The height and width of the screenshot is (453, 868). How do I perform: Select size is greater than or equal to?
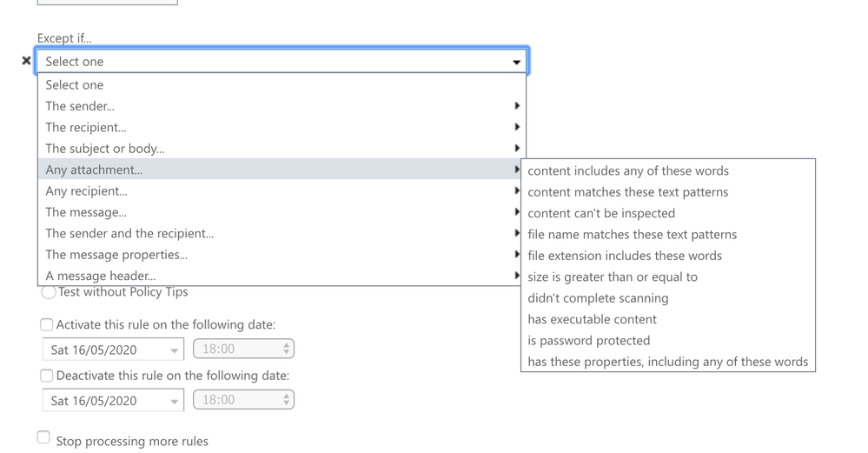click(x=613, y=277)
